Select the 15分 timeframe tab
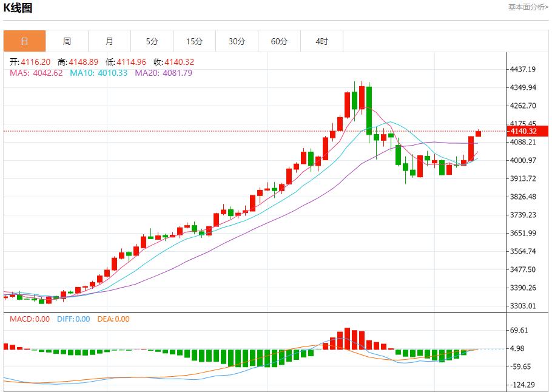Image resolution: width=552 pixels, height=392 pixels. [x=194, y=41]
